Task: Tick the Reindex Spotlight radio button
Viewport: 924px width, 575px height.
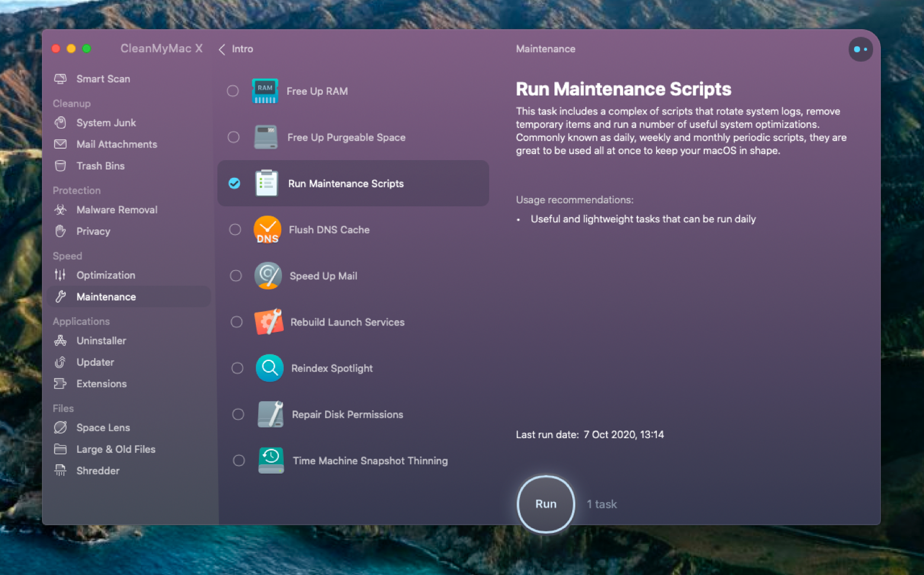Action: click(238, 368)
